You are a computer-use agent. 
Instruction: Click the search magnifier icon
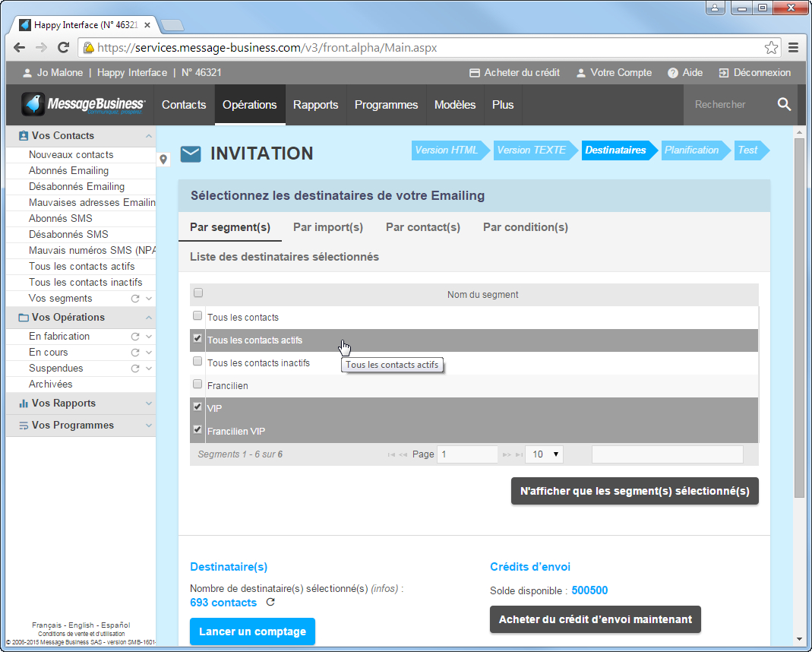click(784, 104)
